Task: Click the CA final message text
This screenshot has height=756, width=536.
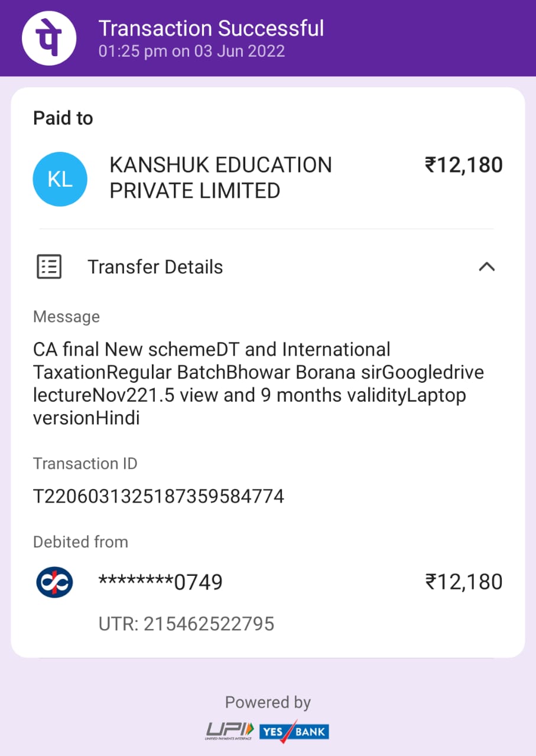Action: 250,384
